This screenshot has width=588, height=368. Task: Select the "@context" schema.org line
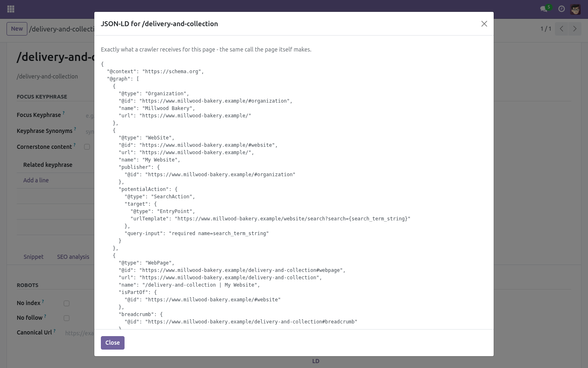(x=156, y=72)
